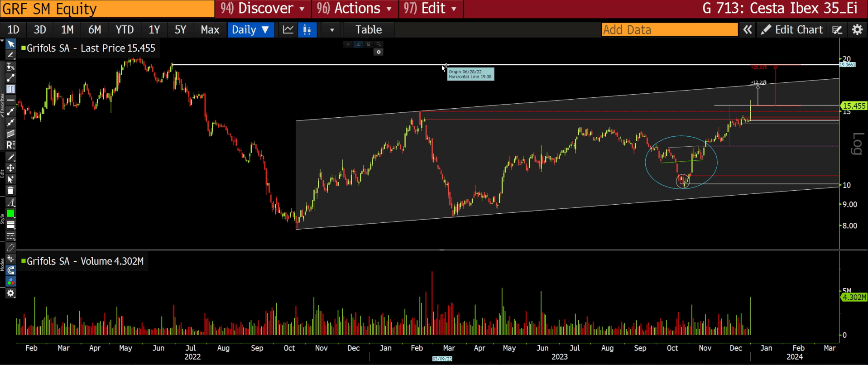Image resolution: width=868 pixels, height=365 pixels.
Task: Click the 03/09/23 date marker
Action: coord(442,359)
